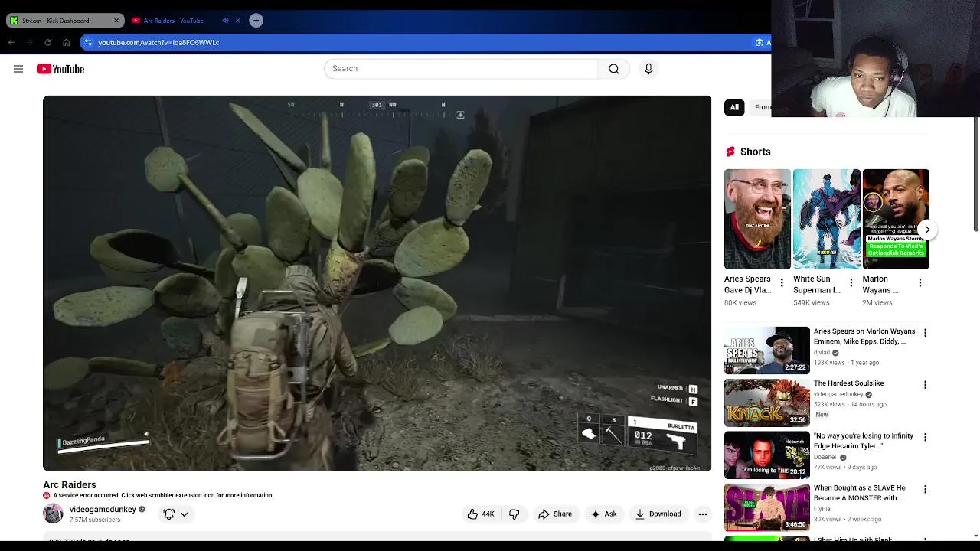
Task: Reload the current page
Action: 47,42
